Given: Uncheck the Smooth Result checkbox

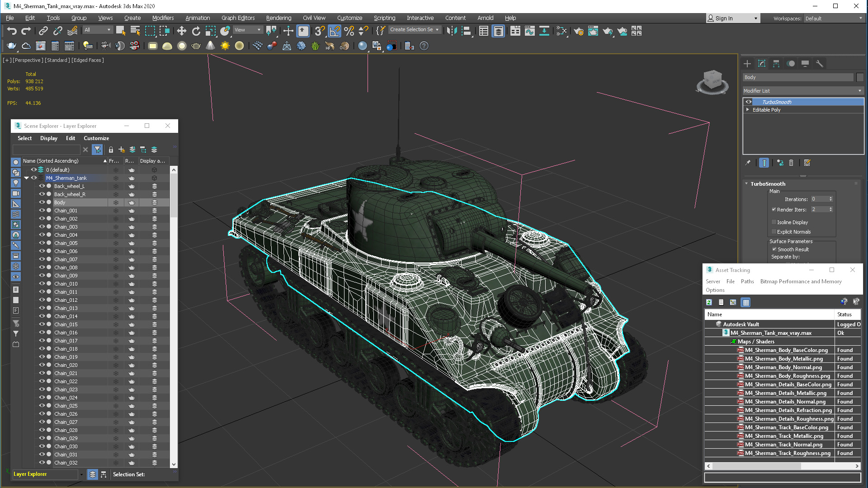Looking at the screenshot, I should 774,249.
